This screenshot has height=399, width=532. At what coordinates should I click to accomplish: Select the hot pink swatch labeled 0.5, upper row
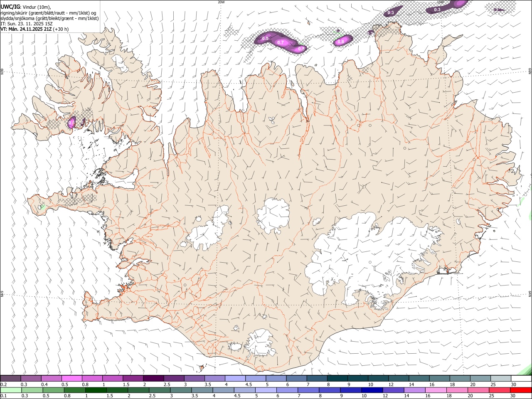pyautogui.click(x=71, y=379)
